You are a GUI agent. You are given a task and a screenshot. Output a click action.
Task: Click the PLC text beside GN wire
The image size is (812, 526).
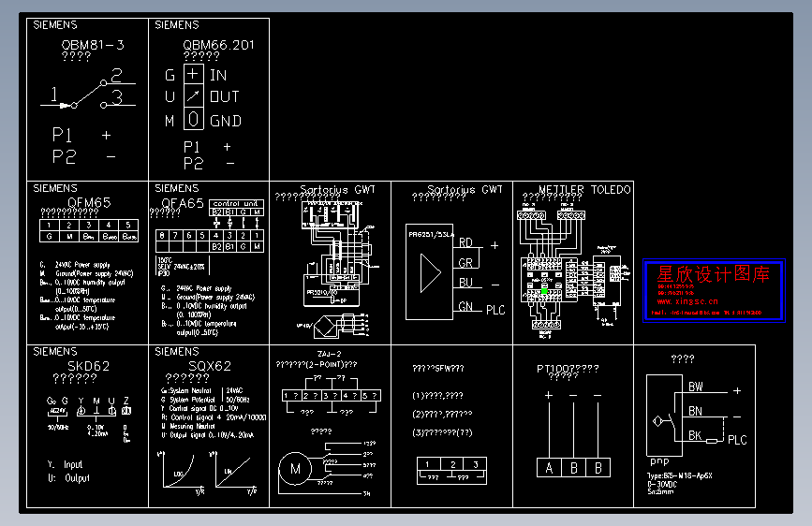495,310
